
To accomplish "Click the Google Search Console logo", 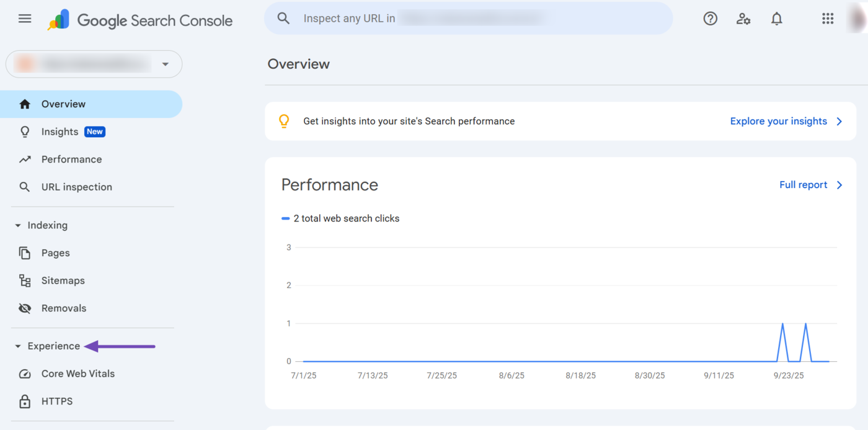I will pos(140,20).
